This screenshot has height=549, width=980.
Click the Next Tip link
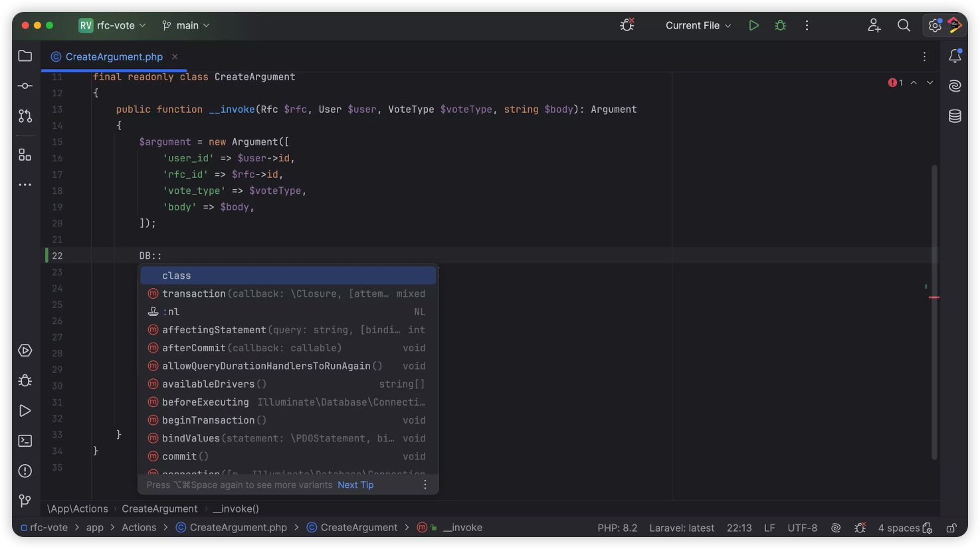355,485
